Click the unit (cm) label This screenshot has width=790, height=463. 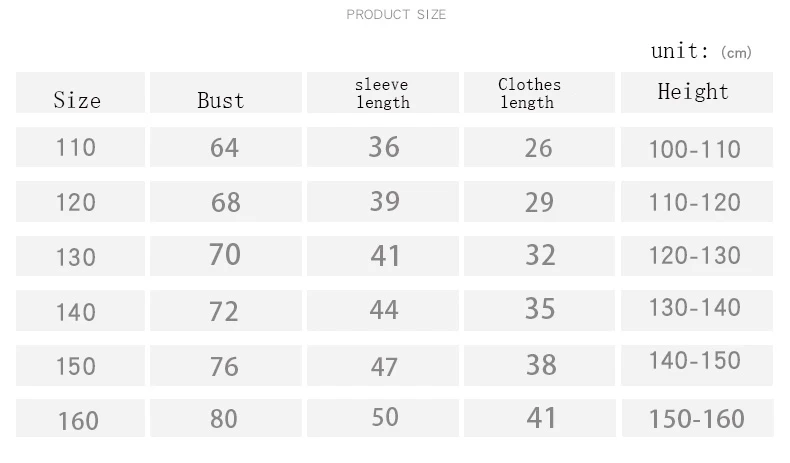701,51
